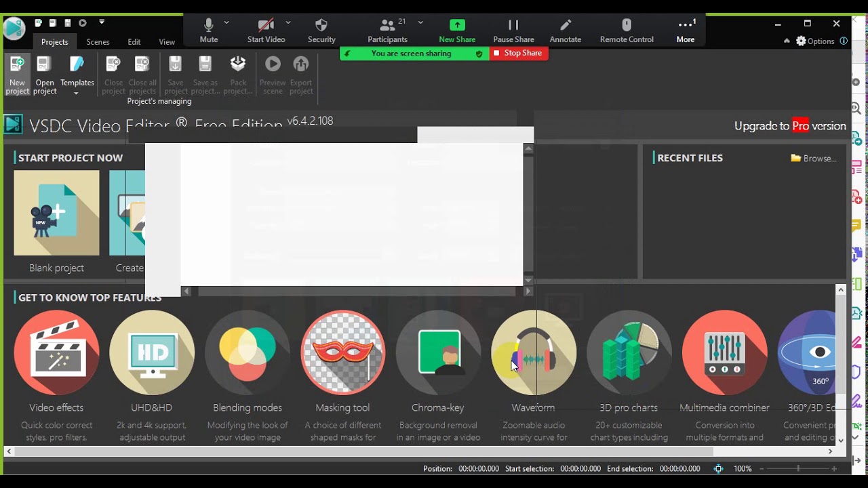The height and width of the screenshot is (488, 868).
Task: Click the Position time value in status bar
Action: (479, 468)
